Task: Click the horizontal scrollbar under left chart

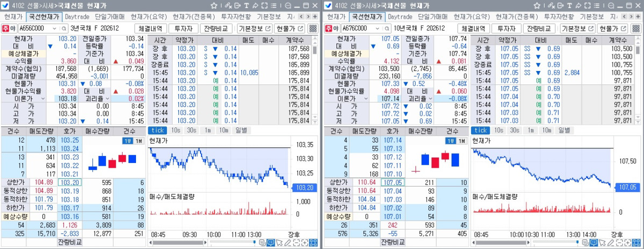Action: (x=178, y=243)
